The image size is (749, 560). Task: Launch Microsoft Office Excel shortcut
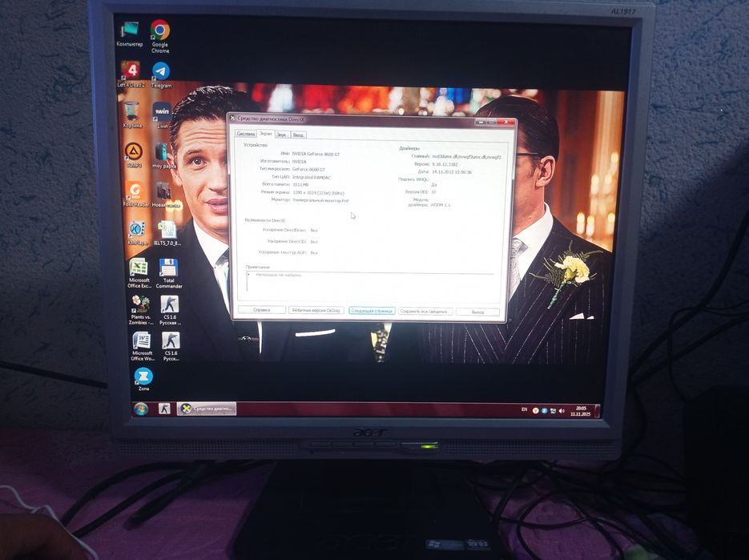139,273
